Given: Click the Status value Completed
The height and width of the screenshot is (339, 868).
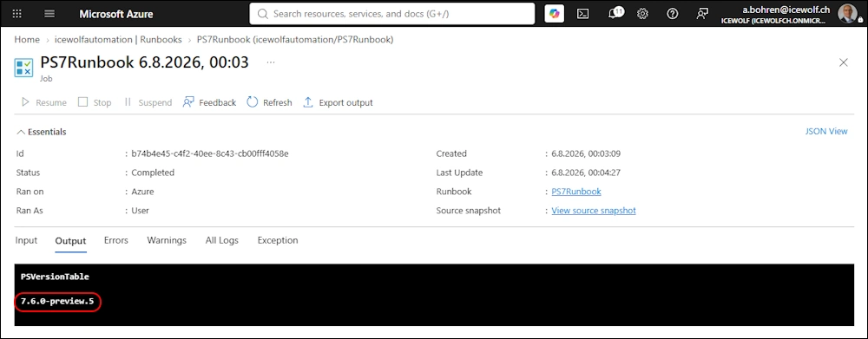Looking at the screenshot, I should [153, 173].
